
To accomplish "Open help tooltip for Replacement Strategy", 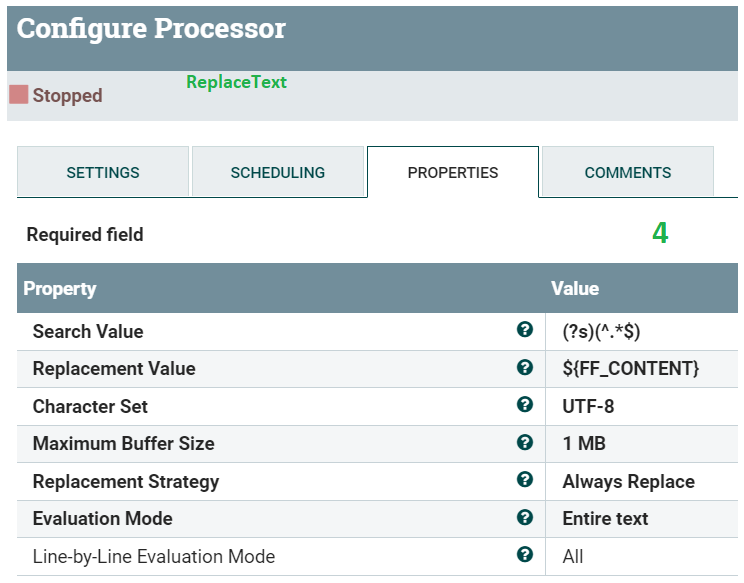I will (524, 480).
